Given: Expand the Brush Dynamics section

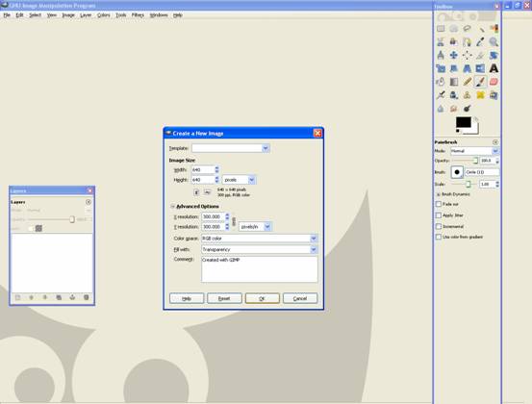Looking at the screenshot, I should tap(438, 194).
